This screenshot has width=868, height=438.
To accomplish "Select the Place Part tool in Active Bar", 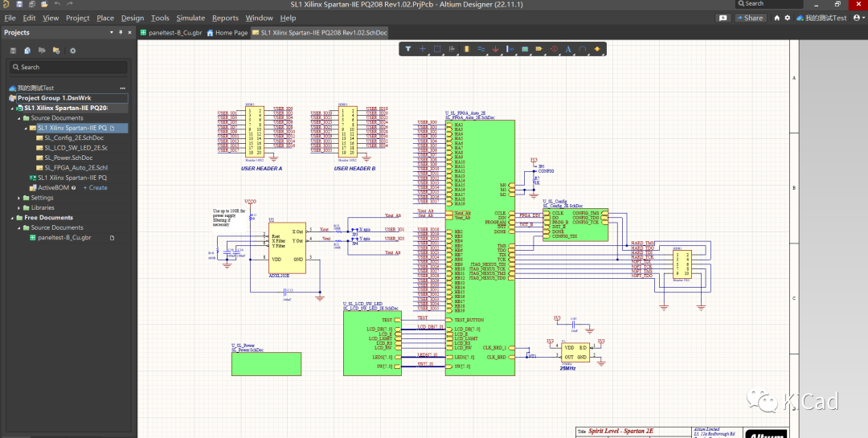I will click(x=467, y=49).
